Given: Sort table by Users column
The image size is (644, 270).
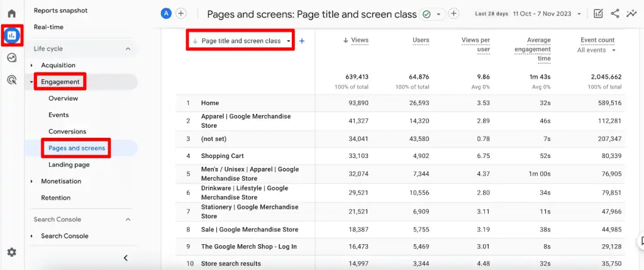Looking at the screenshot, I should coord(421,40).
